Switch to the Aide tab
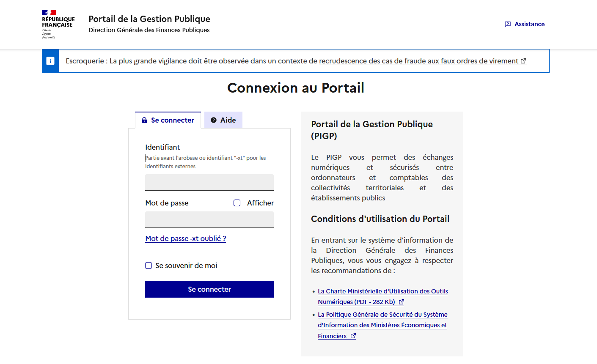This screenshot has height=364, width=597. [223, 120]
